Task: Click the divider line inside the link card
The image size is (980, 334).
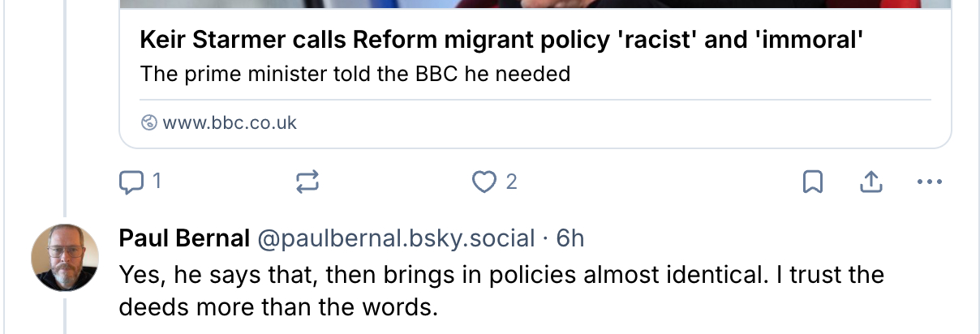Action: click(535, 100)
